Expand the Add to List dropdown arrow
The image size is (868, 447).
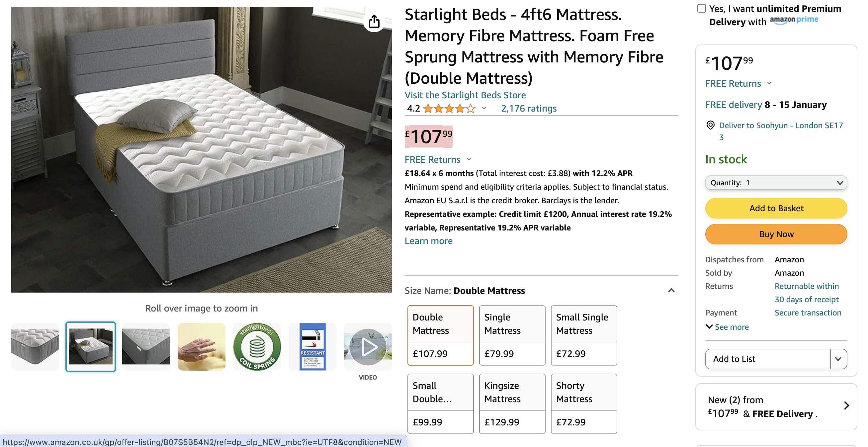tap(838, 359)
